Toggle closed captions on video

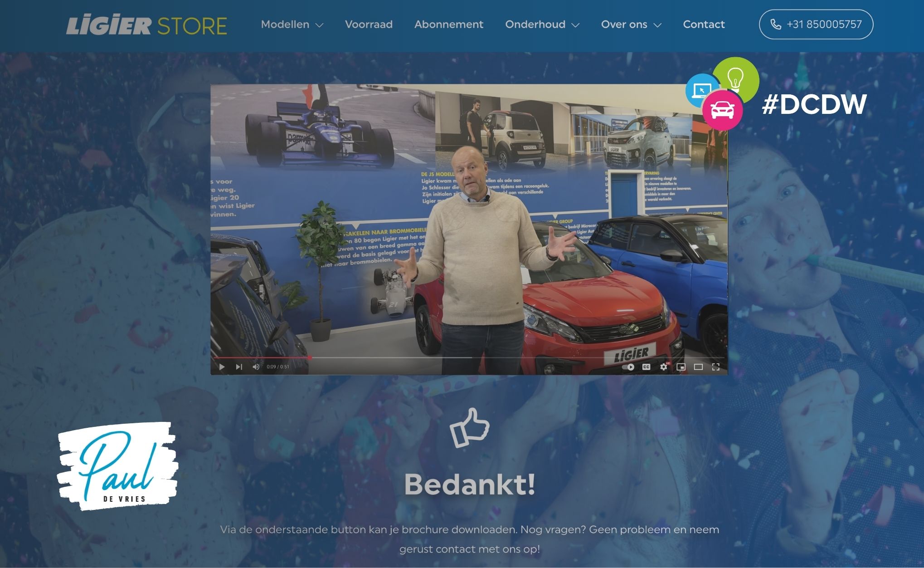pyautogui.click(x=647, y=367)
